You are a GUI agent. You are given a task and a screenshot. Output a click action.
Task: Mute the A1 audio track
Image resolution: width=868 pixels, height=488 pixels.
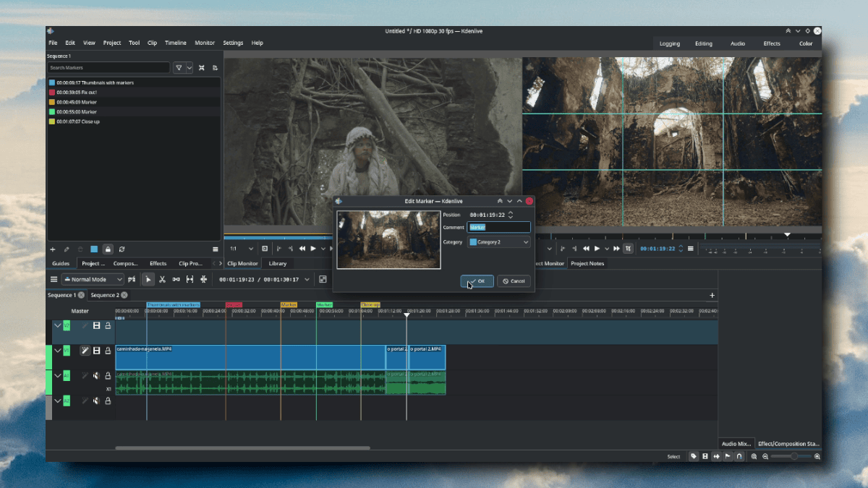pos(96,376)
